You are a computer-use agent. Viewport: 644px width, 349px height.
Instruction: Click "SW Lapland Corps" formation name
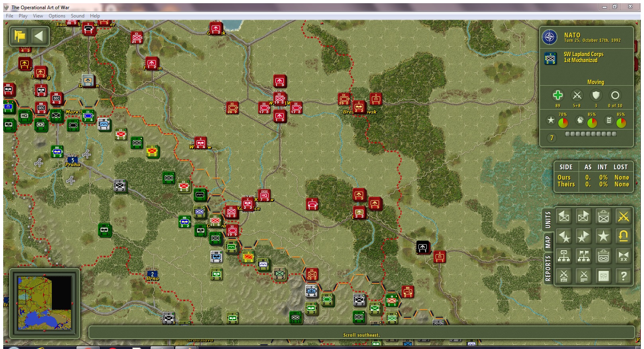[583, 54]
